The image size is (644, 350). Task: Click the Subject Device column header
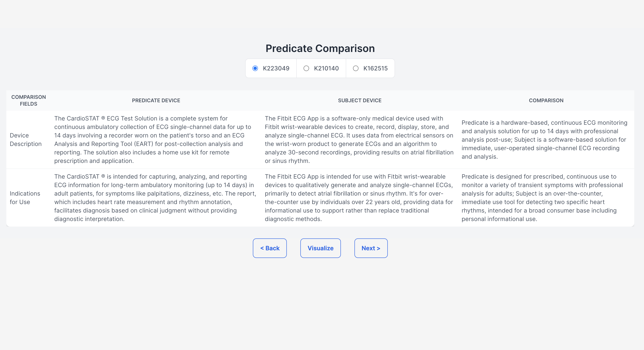tap(360, 101)
